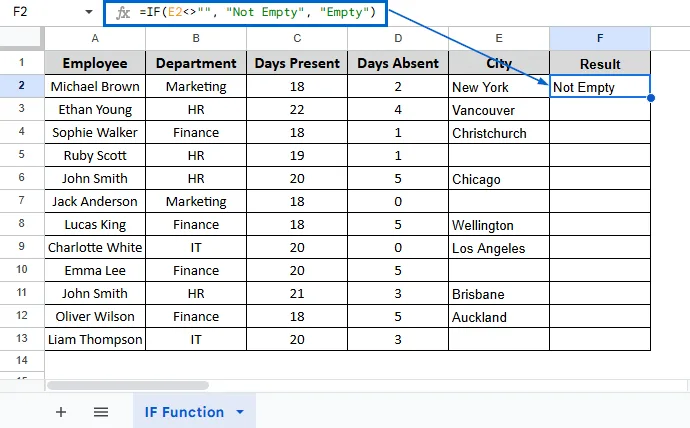Select the Days Absent header cell
Image resolution: width=690 pixels, height=428 pixels.
point(398,63)
